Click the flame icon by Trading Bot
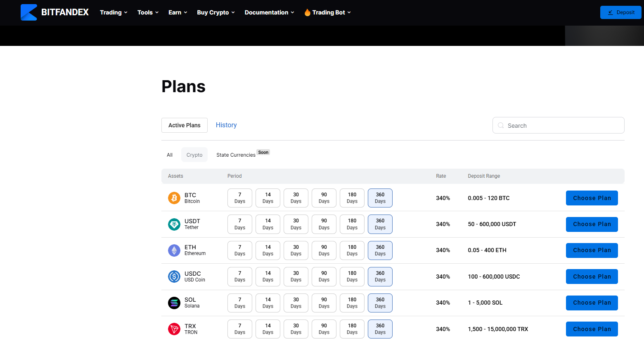 coord(308,12)
